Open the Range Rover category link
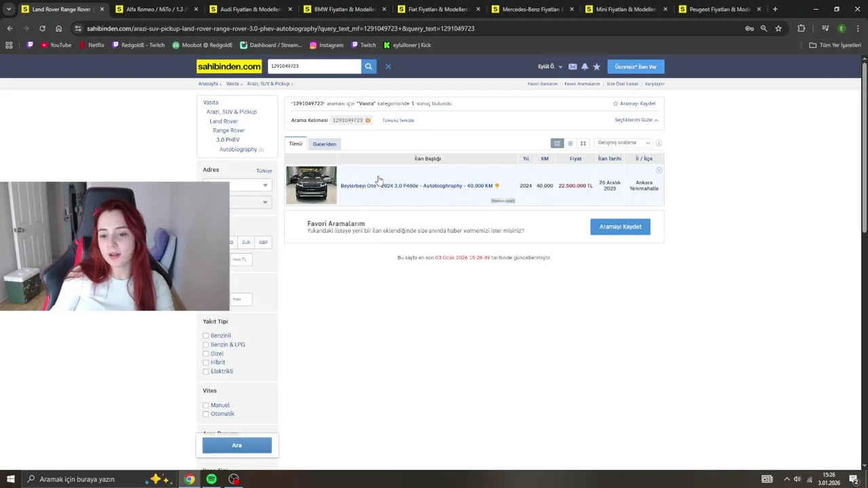Screen dimensions: 868x488 click(x=229, y=130)
